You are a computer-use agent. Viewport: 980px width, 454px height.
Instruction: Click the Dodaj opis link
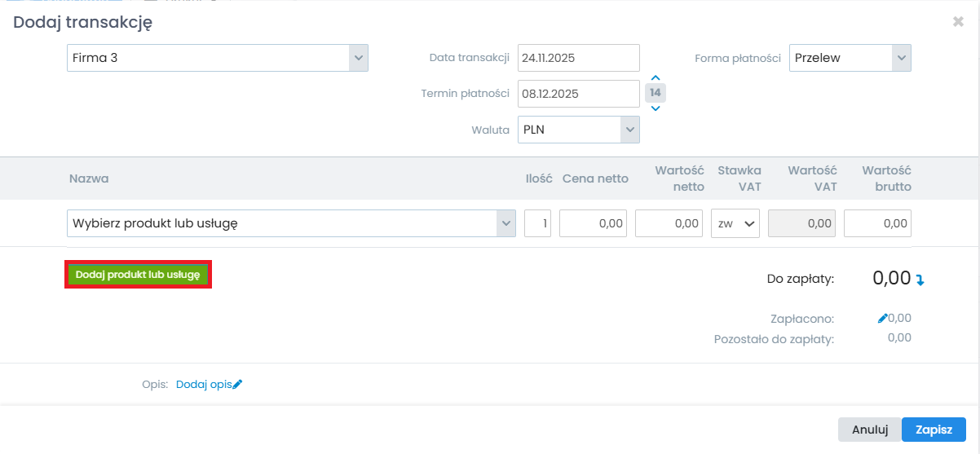pos(204,385)
